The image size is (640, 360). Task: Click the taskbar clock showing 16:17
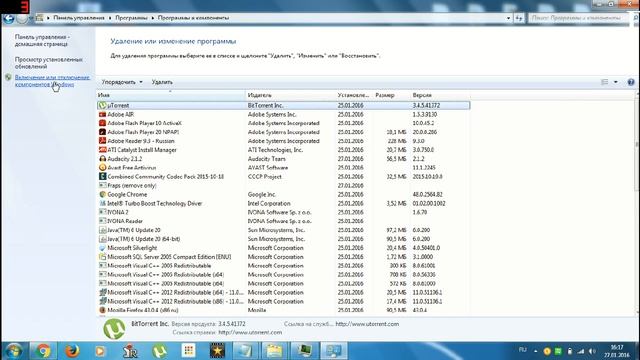click(x=617, y=351)
